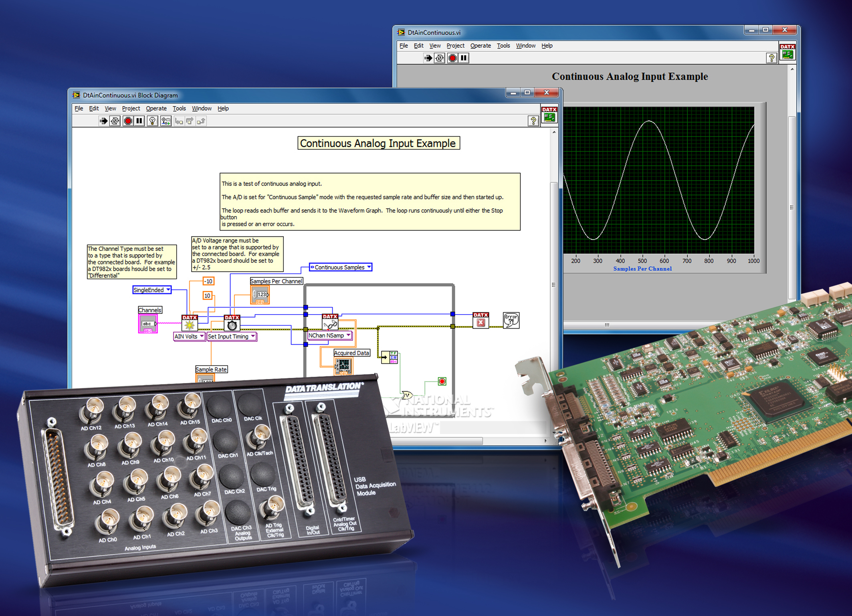Screen dimensions: 852x616
Task: Click the Run arrow on the block diagram toolbar
Action: tap(104, 120)
